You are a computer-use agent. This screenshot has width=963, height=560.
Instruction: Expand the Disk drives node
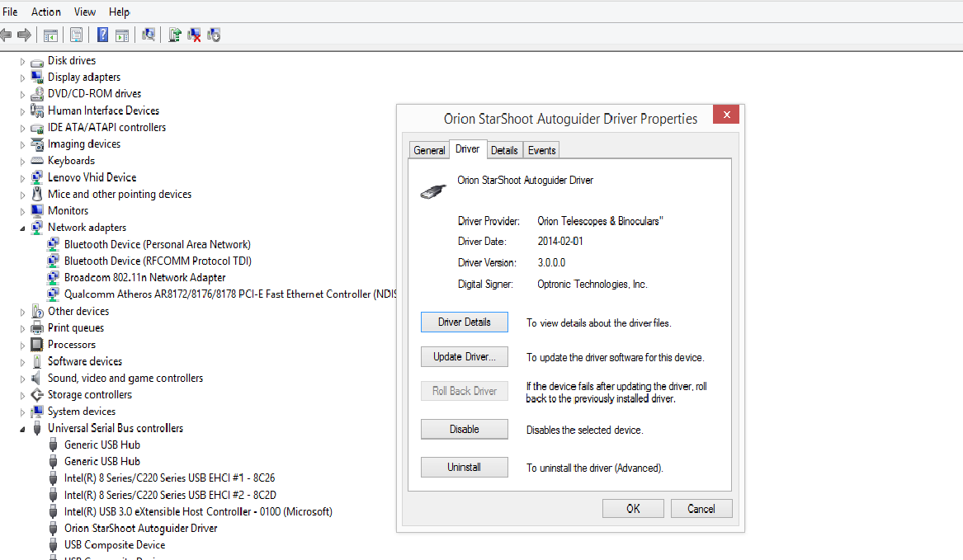pyautogui.click(x=23, y=61)
